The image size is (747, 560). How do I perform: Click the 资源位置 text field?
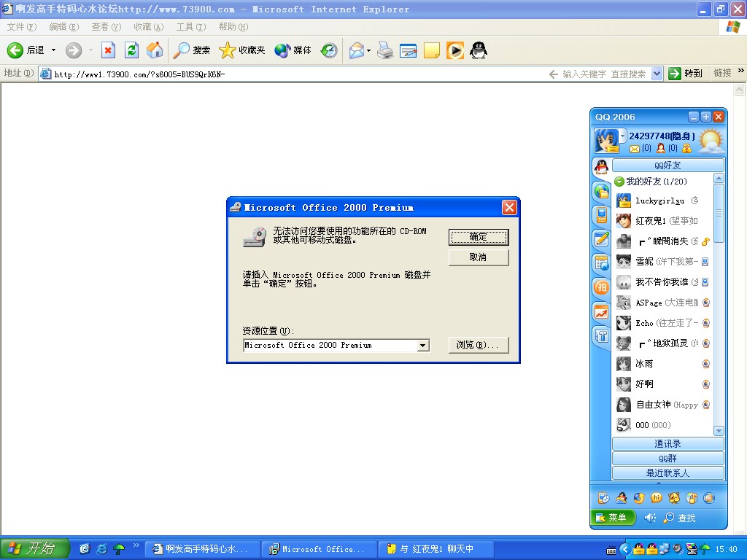click(x=330, y=345)
